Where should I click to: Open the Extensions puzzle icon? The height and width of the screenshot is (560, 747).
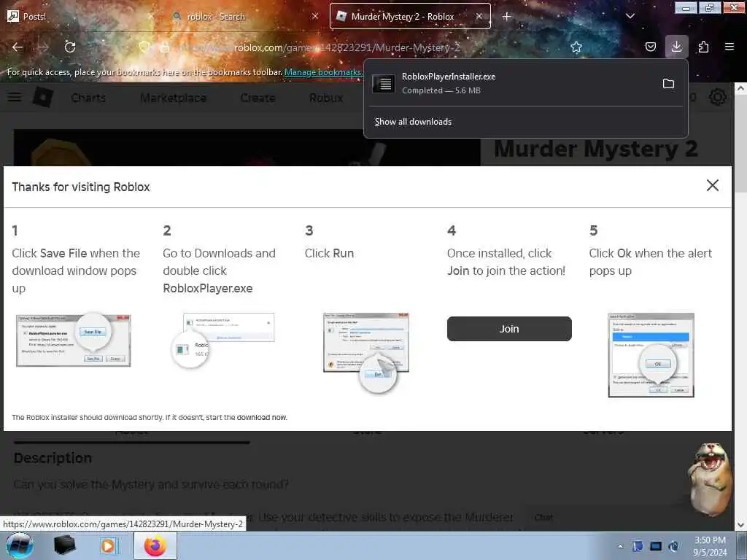(x=703, y=47)
